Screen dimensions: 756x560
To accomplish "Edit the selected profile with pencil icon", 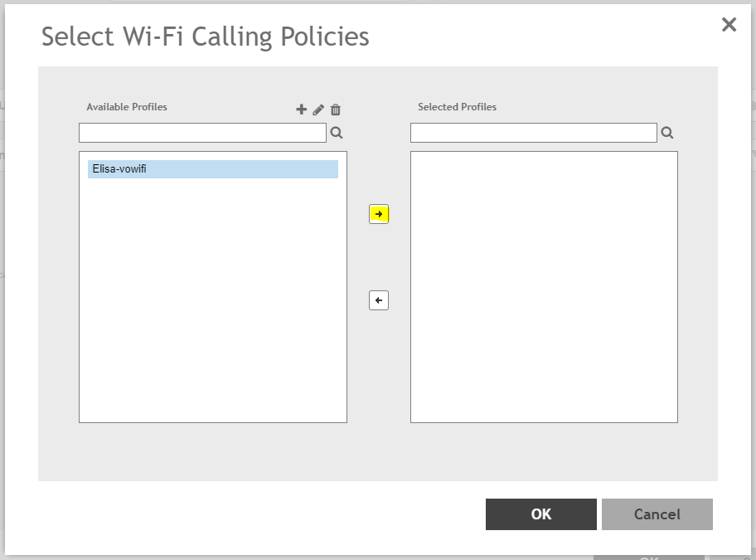I will (x=318, y=110).
